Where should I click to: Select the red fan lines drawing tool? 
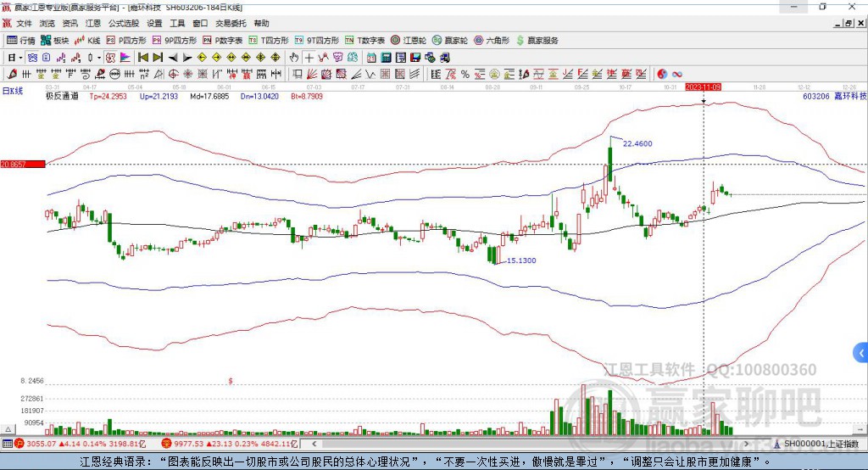[312, 75]
